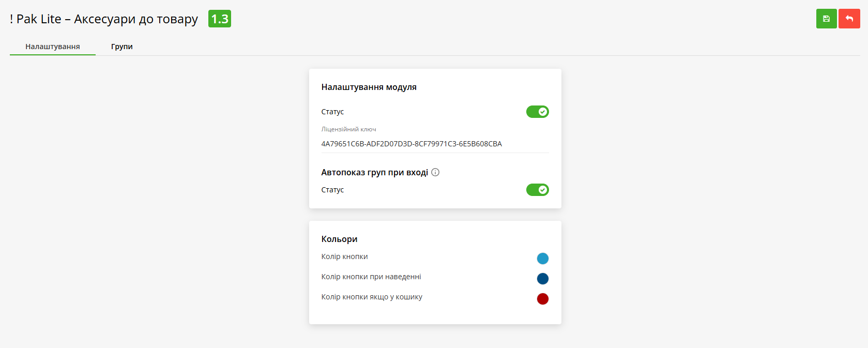Image resolution: width=868 pixels, height=348 pixels.
Task: Click the green 1.3 version badge
Action: [x=219, y=19]
